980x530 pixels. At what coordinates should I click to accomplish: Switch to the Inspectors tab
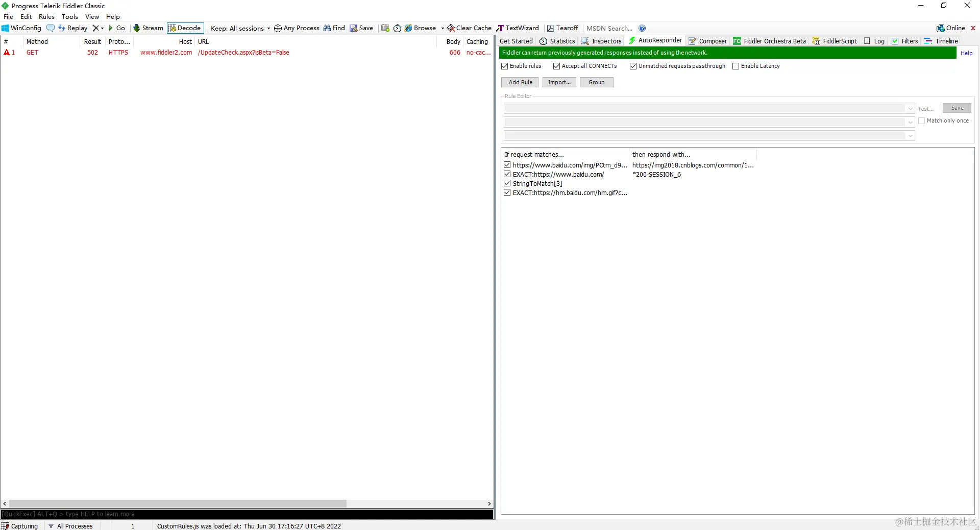tap(601, 41)
